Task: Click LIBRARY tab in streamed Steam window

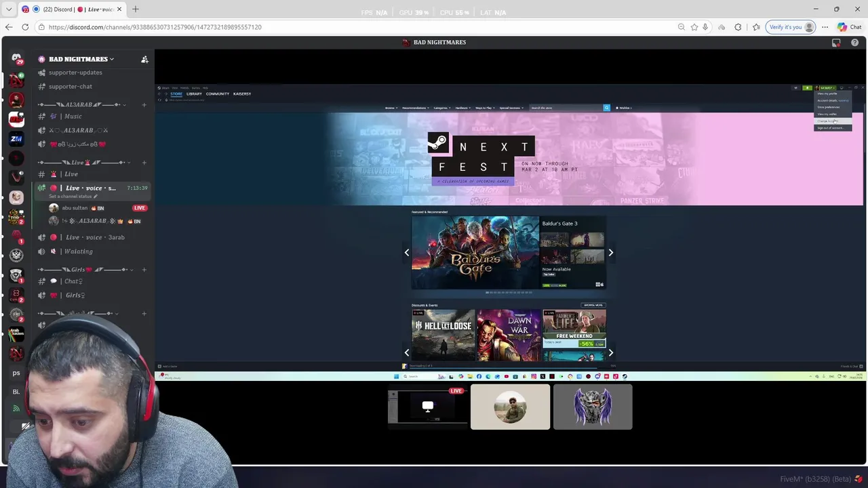Action: 194,94
